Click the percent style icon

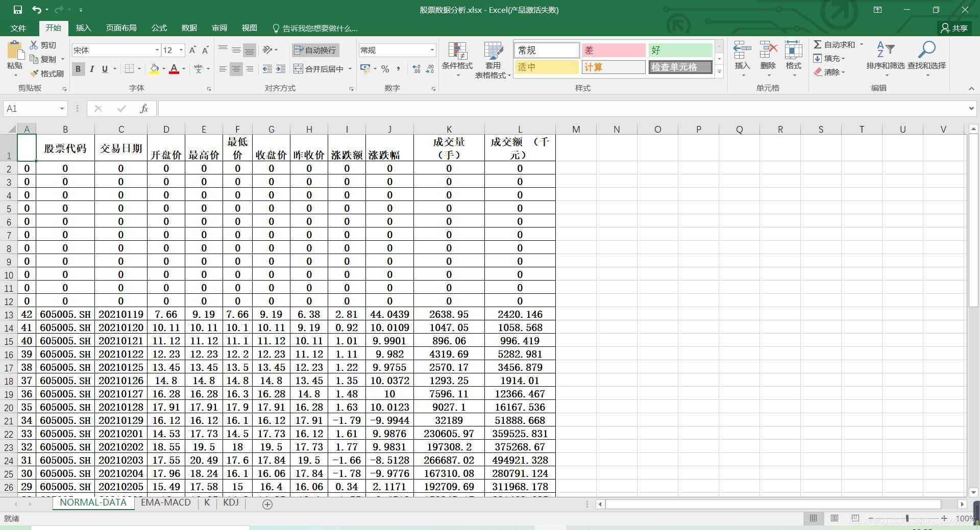385,69
